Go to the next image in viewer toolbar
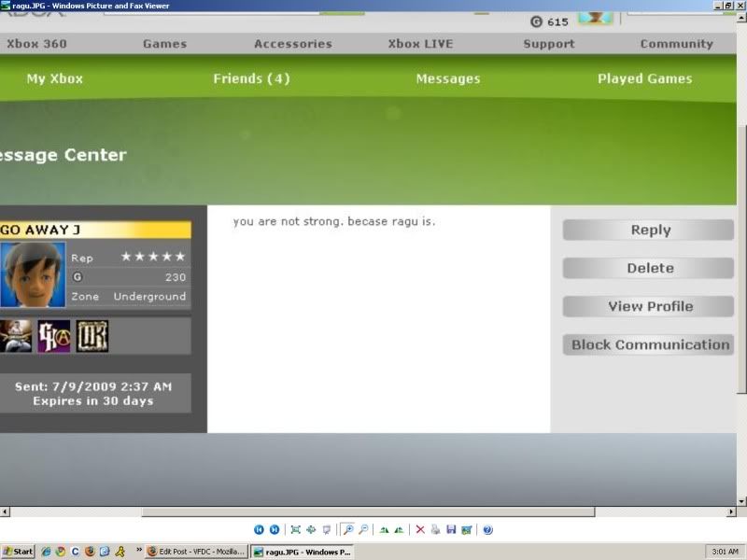The image size is (747, 560). point(275,529)
